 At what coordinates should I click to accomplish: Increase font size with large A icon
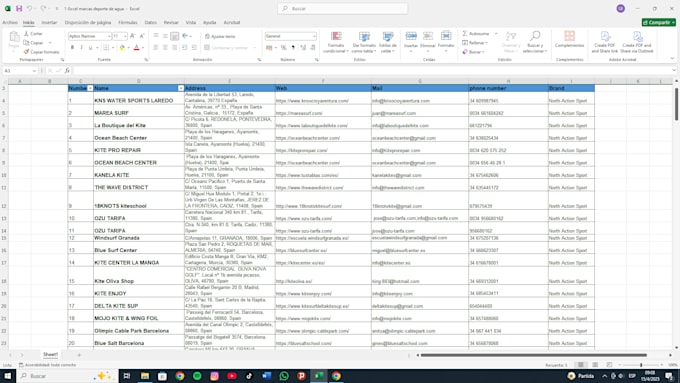coord(133,36)
